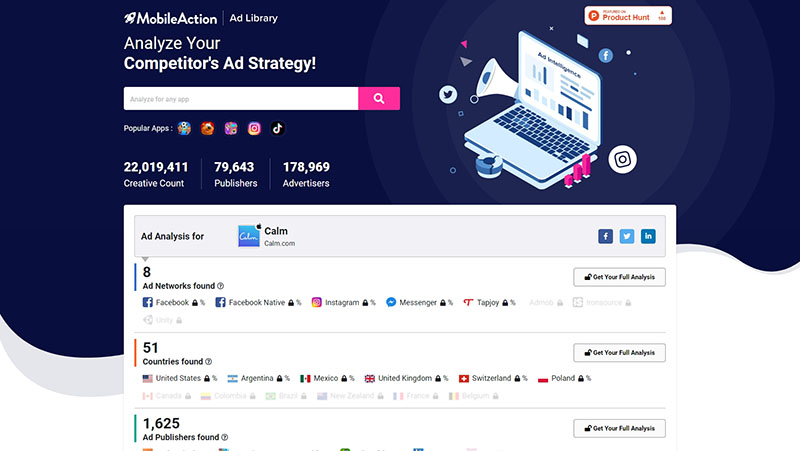This screenshot has width=800, height=451.
Task: Click Get Your Full Analysis for Ad Networks
Action: click(x=619, y=277)
